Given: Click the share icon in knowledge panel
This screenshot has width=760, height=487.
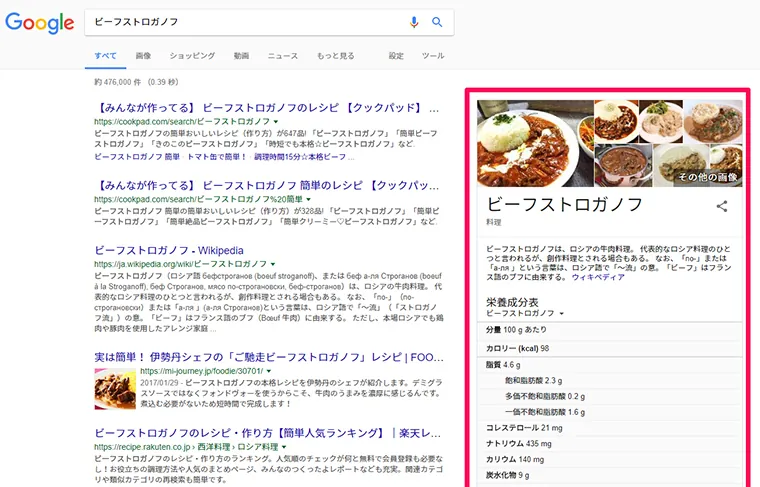Looking at the screenshot, I should pos(722,206).
